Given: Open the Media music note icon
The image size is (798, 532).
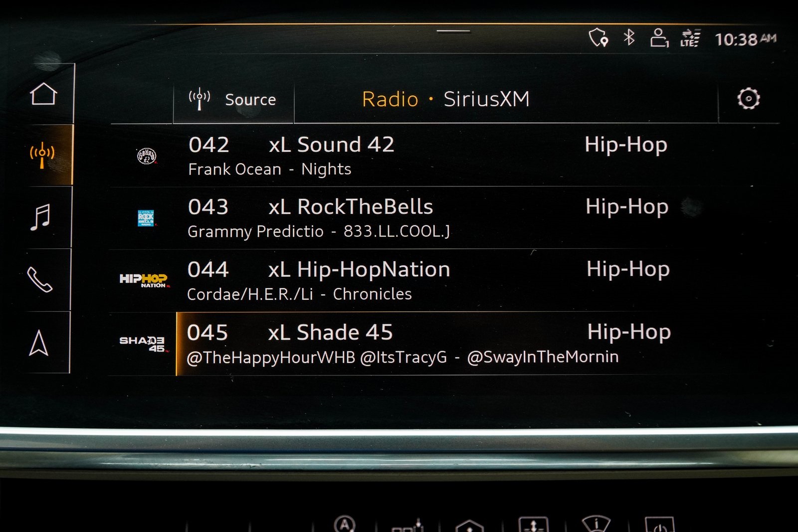Looking at the screenshot, I should tap(40, 217).
